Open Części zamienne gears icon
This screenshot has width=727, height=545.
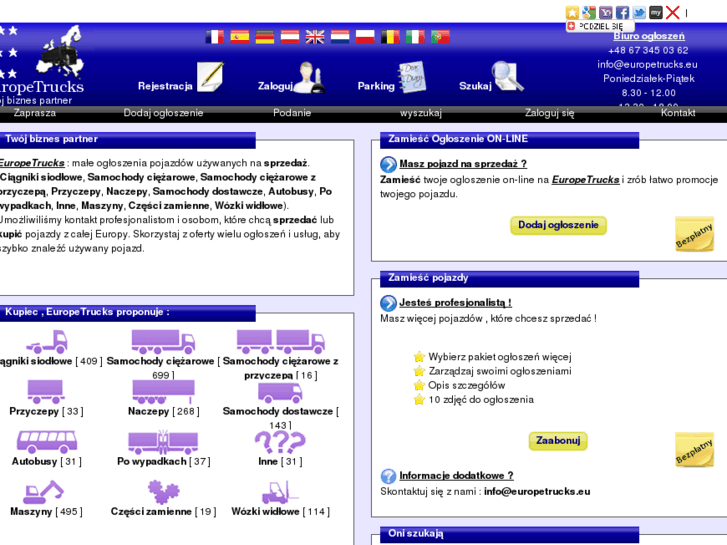[x=163, y=492]
